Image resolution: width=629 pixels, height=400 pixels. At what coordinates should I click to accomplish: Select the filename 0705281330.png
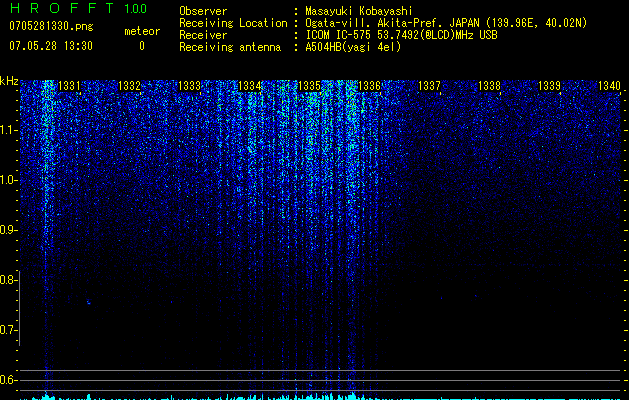point(51,26)
